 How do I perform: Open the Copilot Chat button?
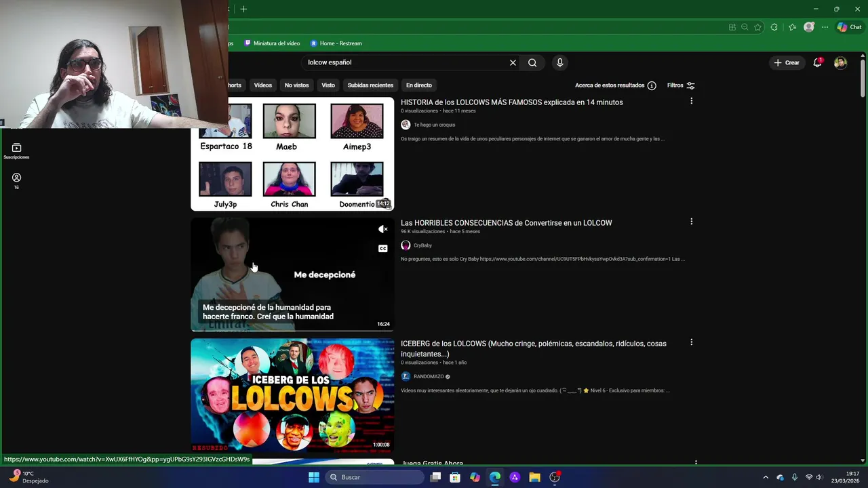point(849,27)
